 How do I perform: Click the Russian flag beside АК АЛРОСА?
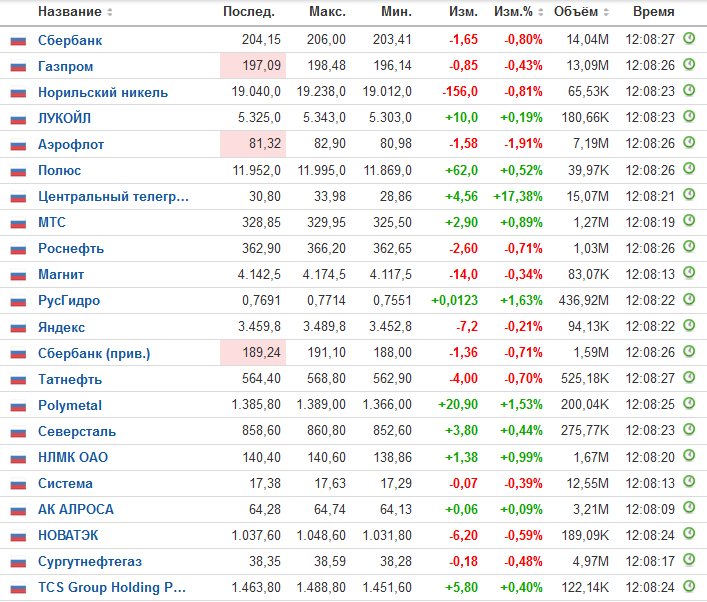[x=18, y=510]
